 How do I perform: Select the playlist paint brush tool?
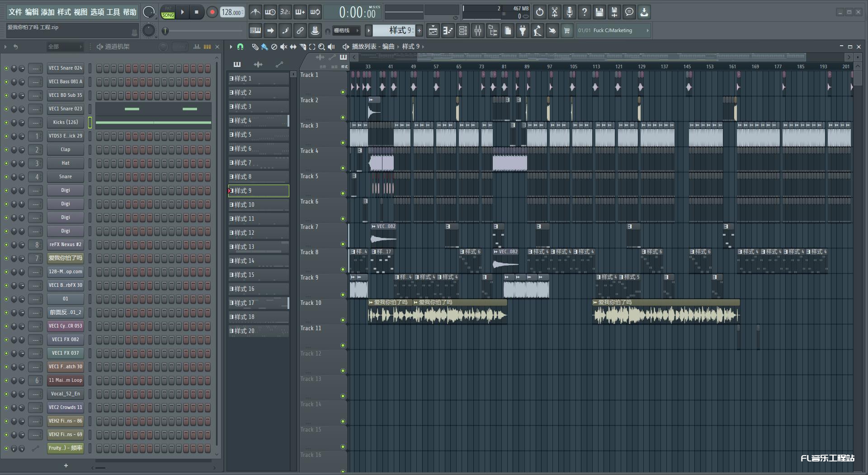264,47
